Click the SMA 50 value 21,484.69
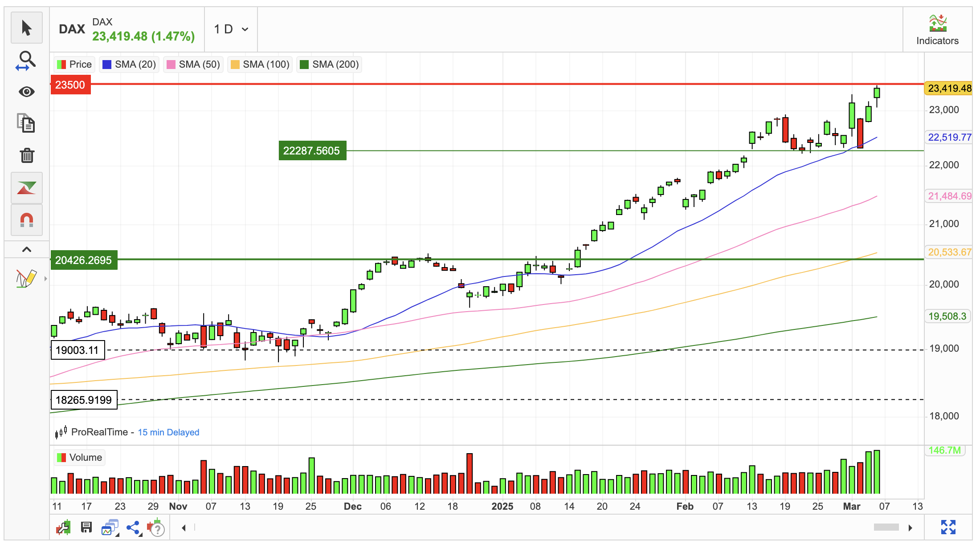The height and width of the screenshot is (544, 980). point(949,196)
